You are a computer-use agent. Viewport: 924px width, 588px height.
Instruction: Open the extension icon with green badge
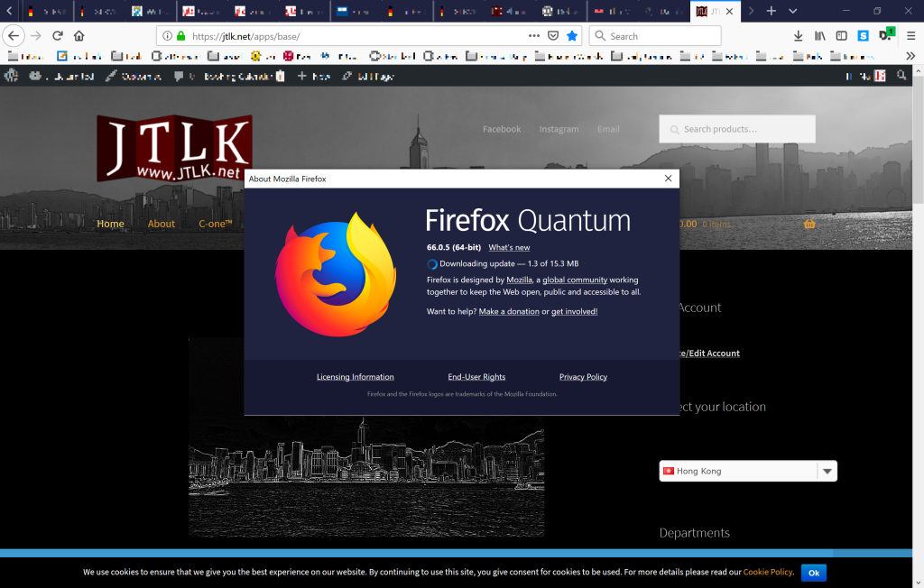coord(886,35)
